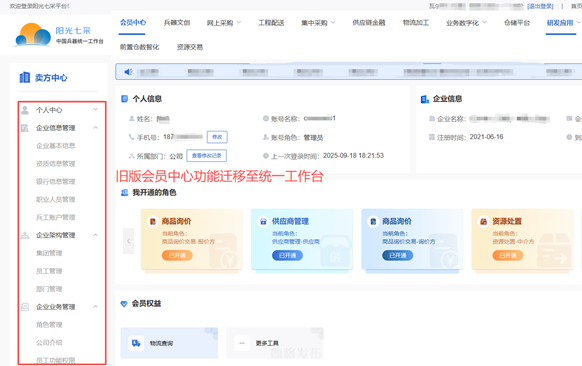Open the 仓储平台 nav item
Image resolution: width=582 pixels, height=366 pixels.
click(517, 23)
